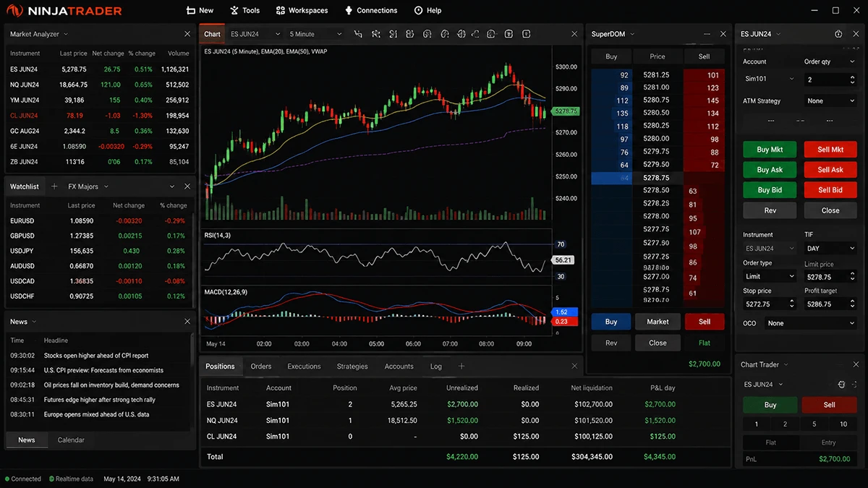Open the Accounts tab
This screenshot has width=868, height=488.
pyautogui.click(x=399, y=367)
